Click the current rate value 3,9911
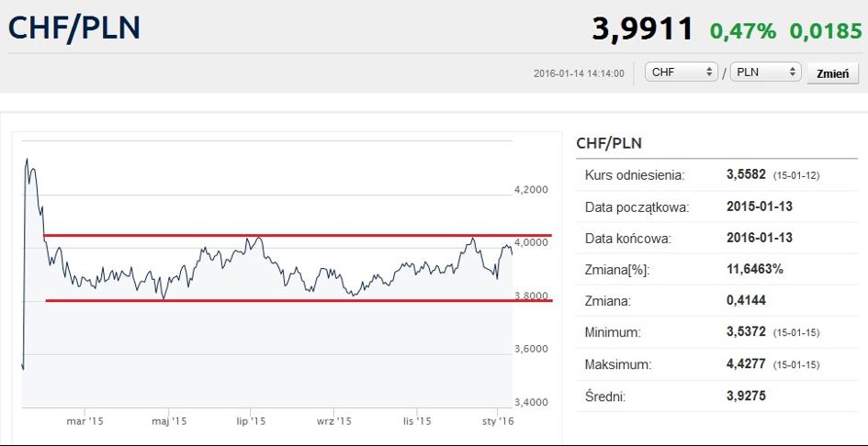This screenshot has height=446, width=868. pos(642,28)
